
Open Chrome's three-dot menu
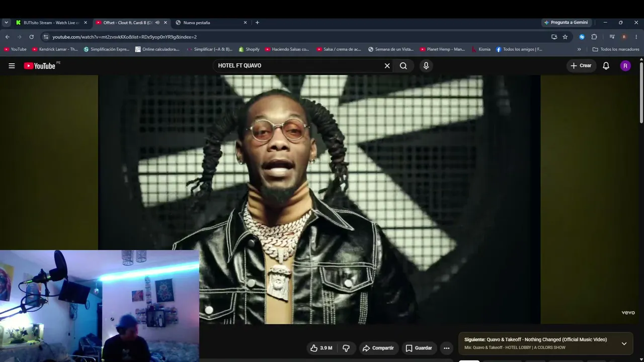click(x=636, y=37)
